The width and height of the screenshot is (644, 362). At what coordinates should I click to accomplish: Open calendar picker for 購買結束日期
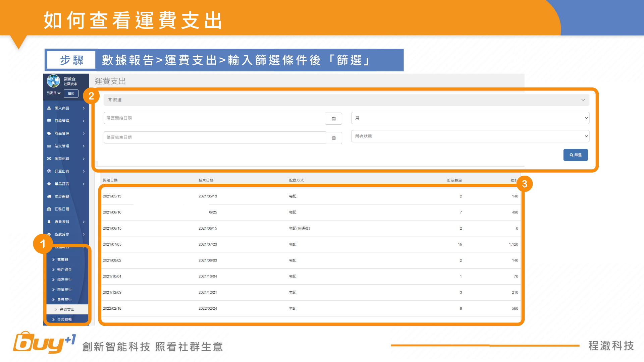point(334,138)
